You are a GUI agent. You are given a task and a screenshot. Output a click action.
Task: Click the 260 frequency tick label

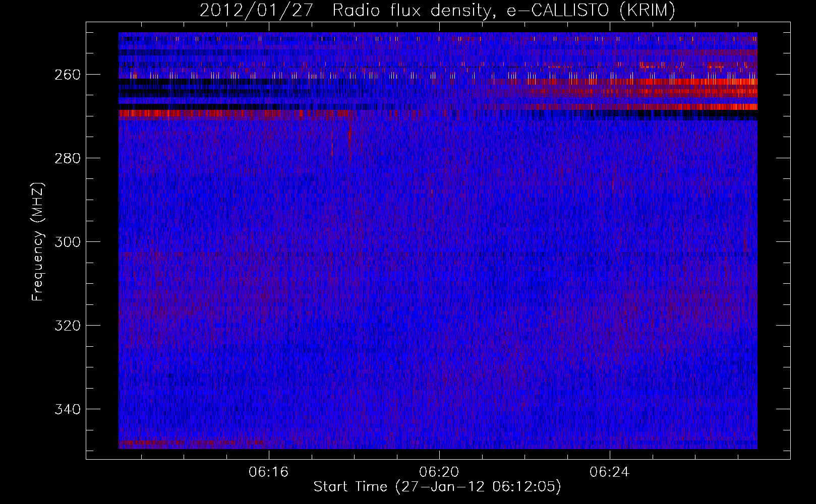click(68, 75)
